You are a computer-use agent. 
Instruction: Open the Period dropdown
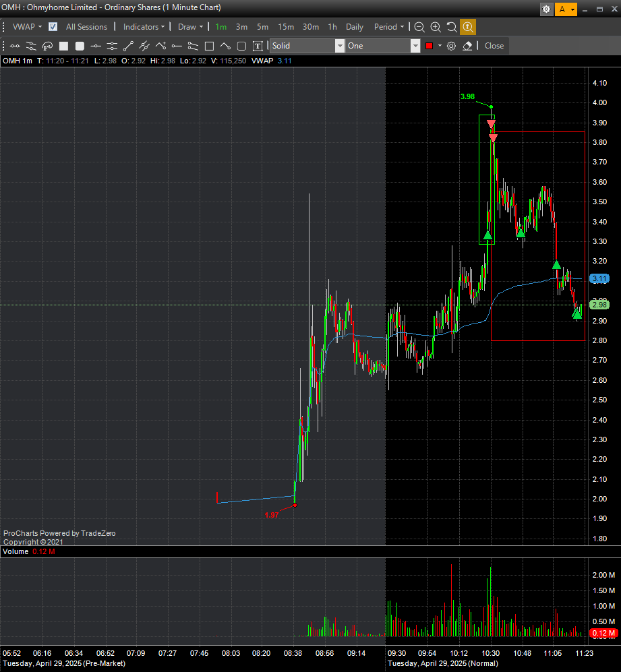pos(389,26)
